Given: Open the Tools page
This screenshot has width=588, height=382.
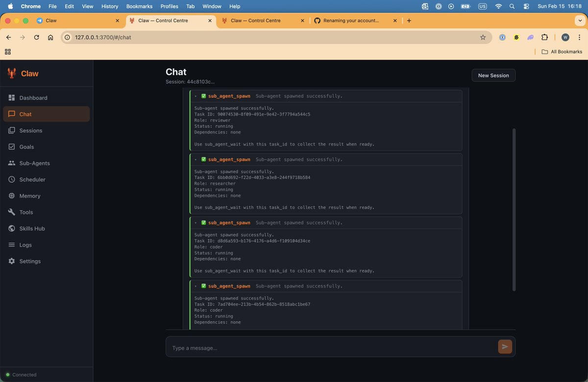Looking at the screenshot, I should pyautogui.click(x=46, y=212).
